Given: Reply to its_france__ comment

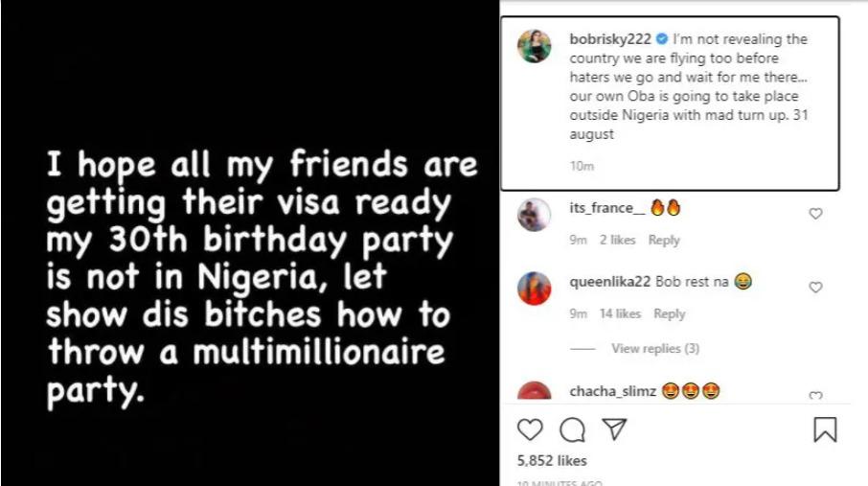Looking at the screenshot, I should point(664,240).
